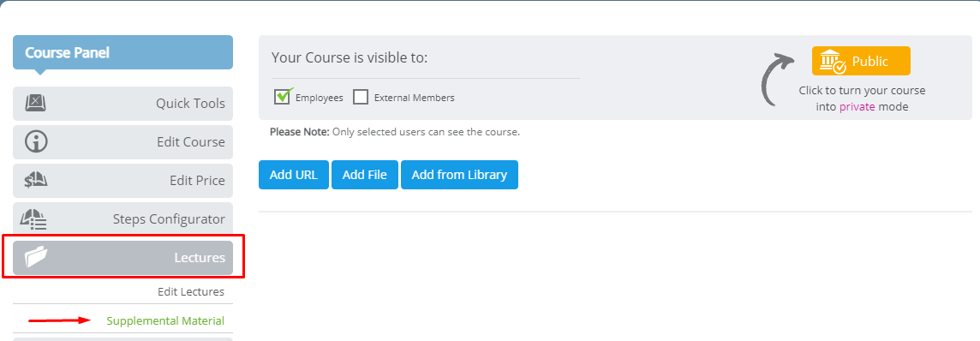Click the Add from Library button

coord(459,175)
